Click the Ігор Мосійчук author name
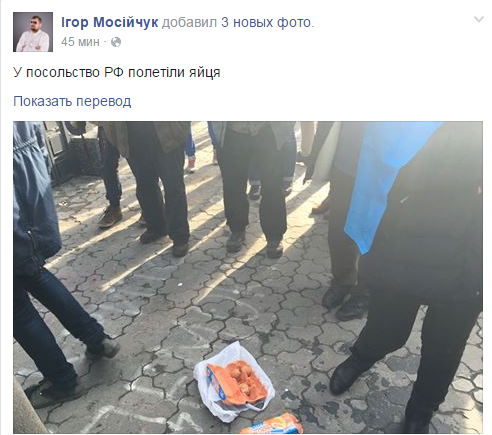Viewport: 492px width, 435px height. pos(110,23)
